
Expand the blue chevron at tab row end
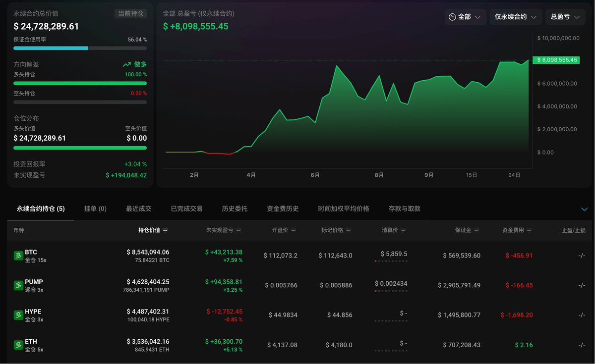(584, 209)
